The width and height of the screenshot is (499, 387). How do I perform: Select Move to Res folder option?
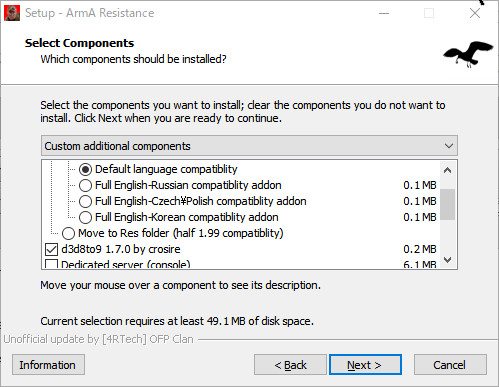(68, 233)
